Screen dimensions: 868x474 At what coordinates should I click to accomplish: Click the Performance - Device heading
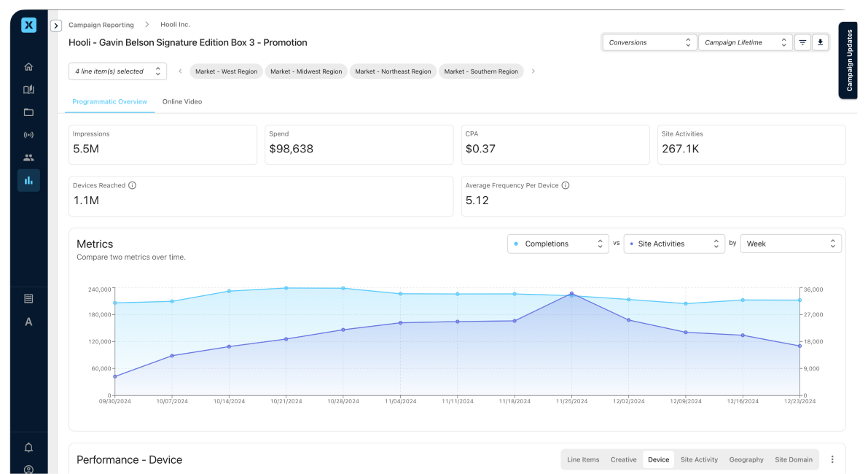(130, 460)
